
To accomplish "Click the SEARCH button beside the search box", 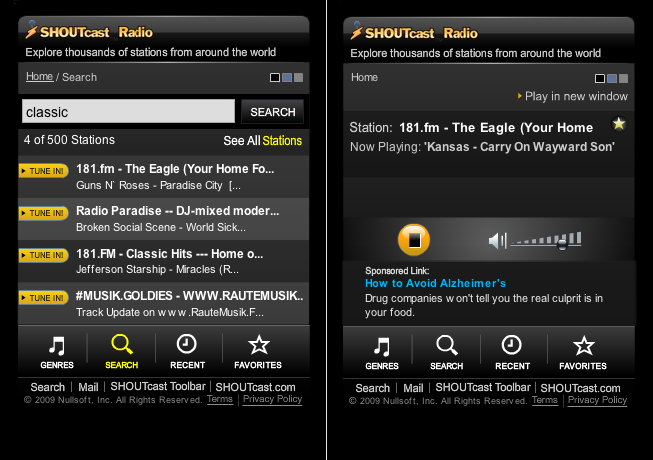I will pyautogui.click(x=272, y=112).
